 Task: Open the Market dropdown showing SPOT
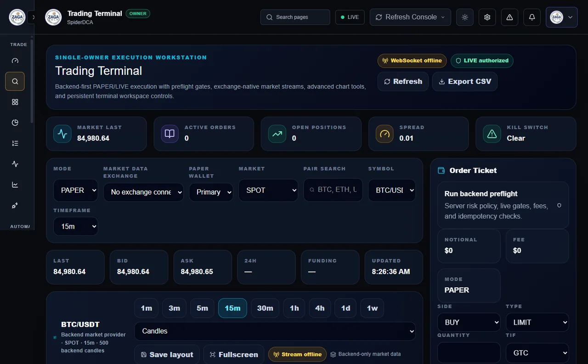tap(268, 190)
